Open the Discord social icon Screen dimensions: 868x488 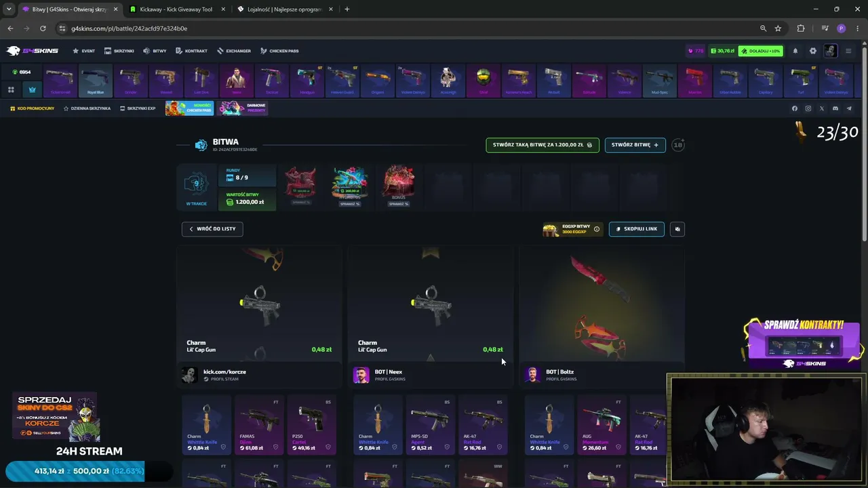tap(835, 108)
